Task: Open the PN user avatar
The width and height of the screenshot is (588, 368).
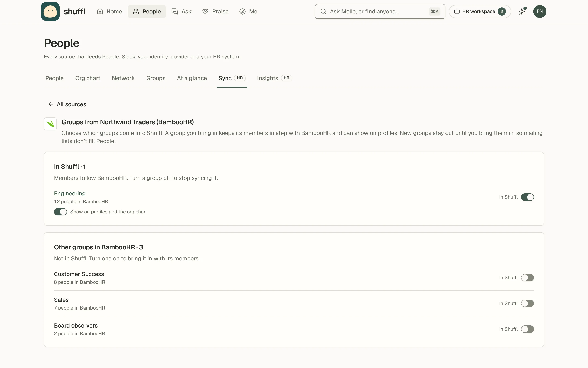Action: pos(540,11)
